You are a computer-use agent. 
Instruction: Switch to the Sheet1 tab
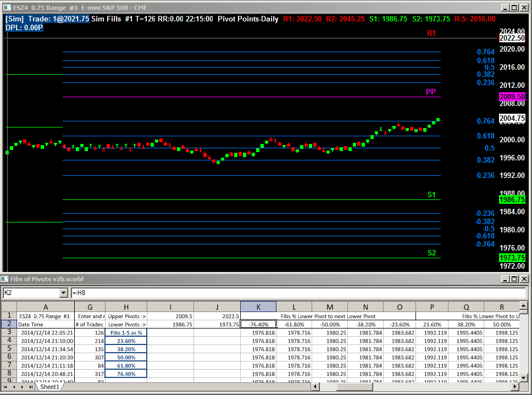click(x=49, y=387)
